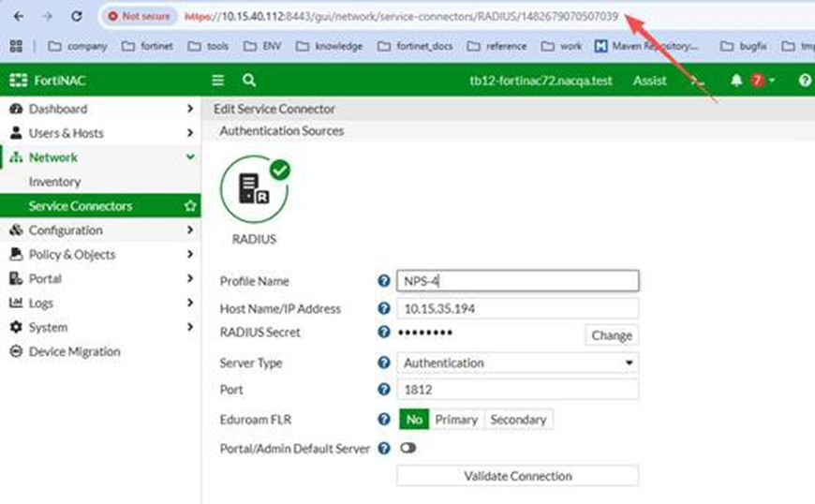Viewport: 815px width, 504px height.
Task: Open the Assist link in header
Action: click(650, 81)
